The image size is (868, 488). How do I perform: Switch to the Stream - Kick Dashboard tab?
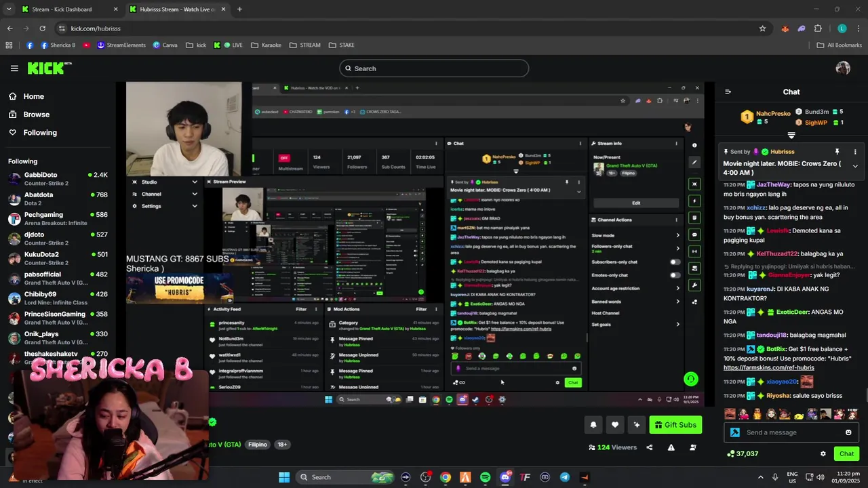tap(68, 9)
